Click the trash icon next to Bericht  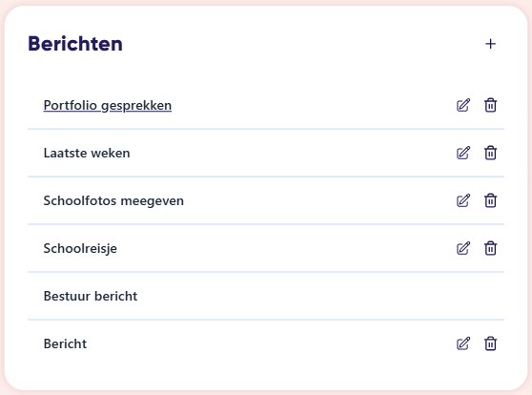pos(490,343)
